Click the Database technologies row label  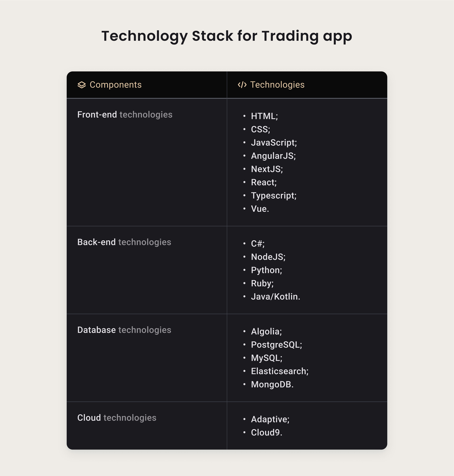(x=124, y=330)
